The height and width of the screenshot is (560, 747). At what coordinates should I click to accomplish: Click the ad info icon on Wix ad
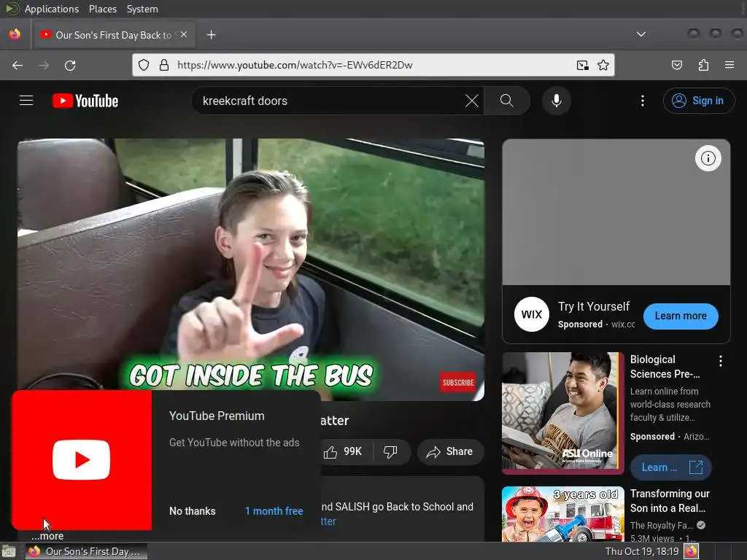click(708, 158)
